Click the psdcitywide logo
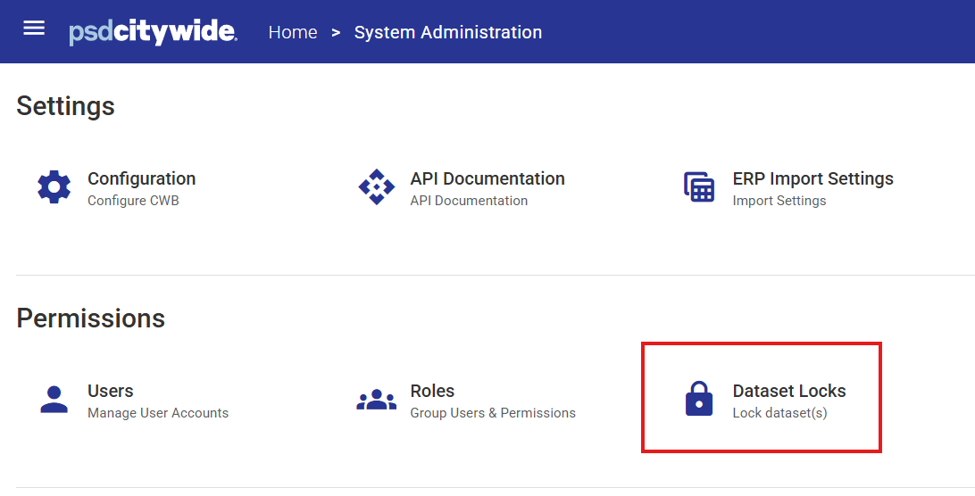The height and width of the screenshot is (496, 975). tap(152, 32)
